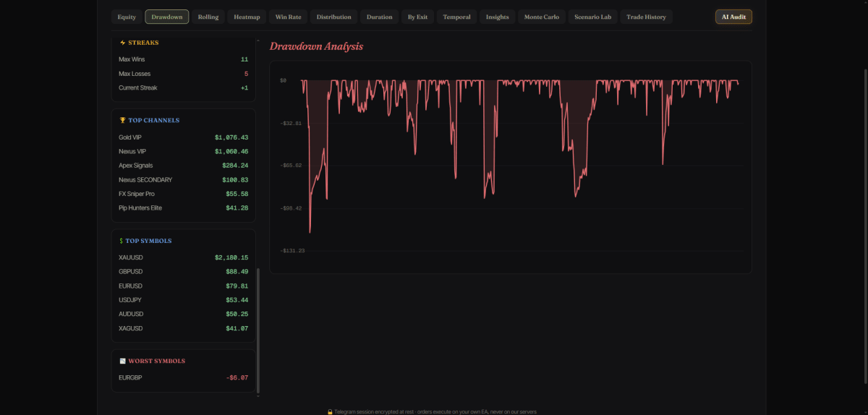The height and width of the screenshot is (415, 868).
Task: Click the trophy icon beside Top Channels
Action: pyautogui.click(x=122, y=120)
